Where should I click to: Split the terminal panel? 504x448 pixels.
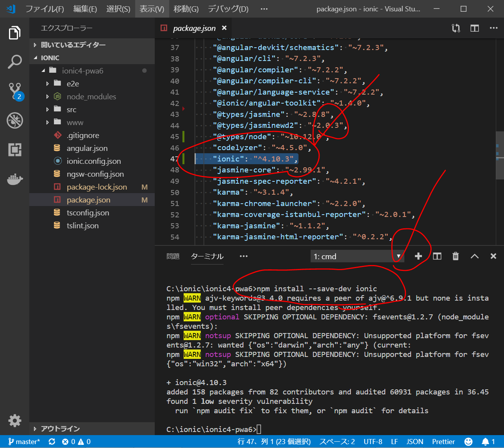pos(437,256)
